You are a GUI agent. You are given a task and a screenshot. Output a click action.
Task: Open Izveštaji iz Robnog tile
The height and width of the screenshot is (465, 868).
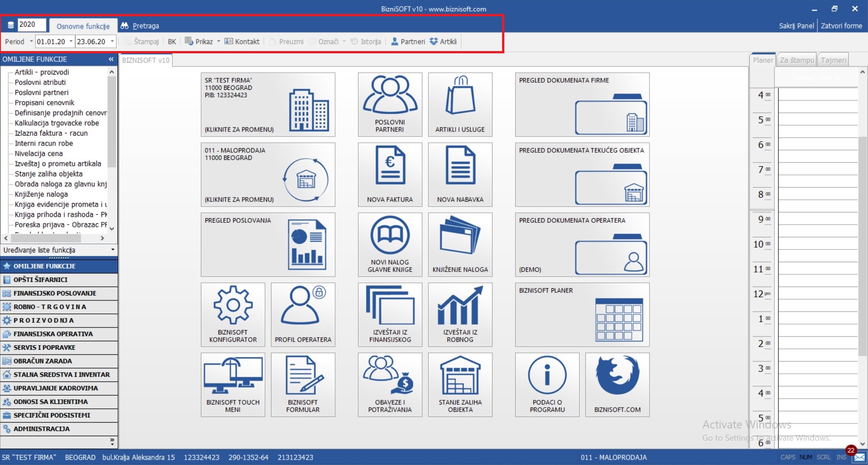tap(460, 315)
